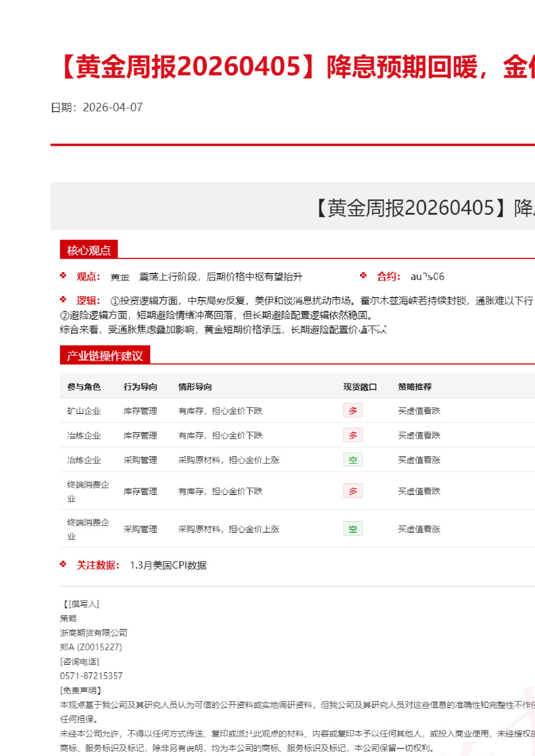
Task: Select the 策略 line under 撰写人
Action: [x=68, y=618]
